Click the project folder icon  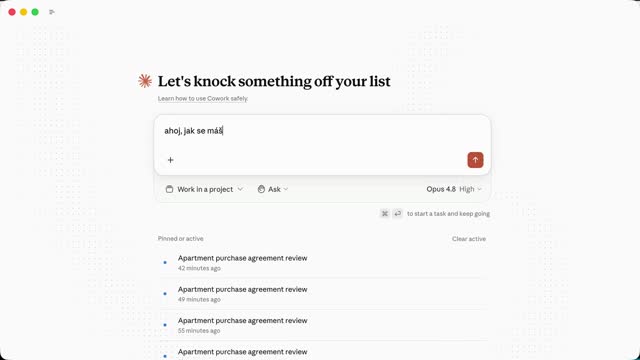click(169, 189)
